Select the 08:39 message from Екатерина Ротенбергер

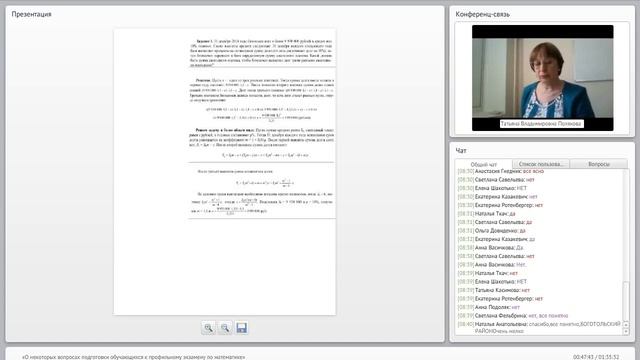500,299
